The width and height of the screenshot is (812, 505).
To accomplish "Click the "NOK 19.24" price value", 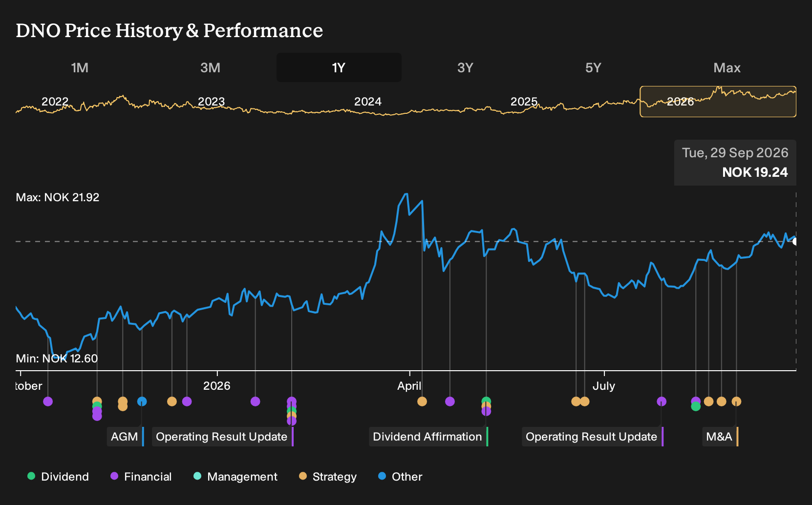I will pos(755,172).
